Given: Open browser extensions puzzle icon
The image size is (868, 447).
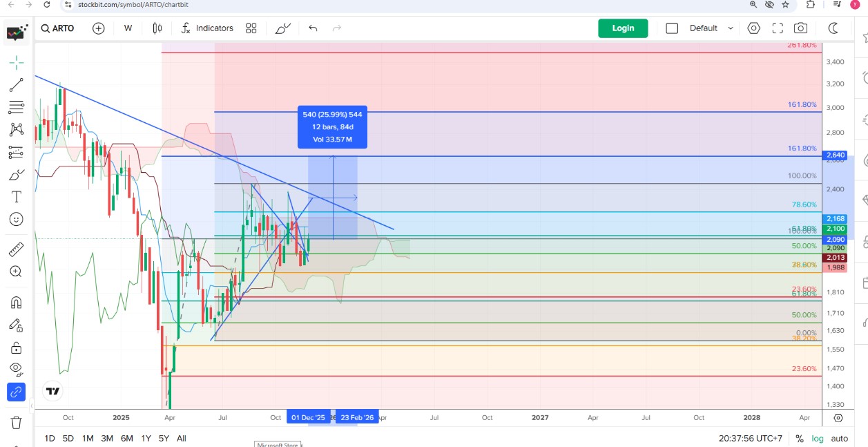Looking at the screenshot, I should click(x=811, y=4).
